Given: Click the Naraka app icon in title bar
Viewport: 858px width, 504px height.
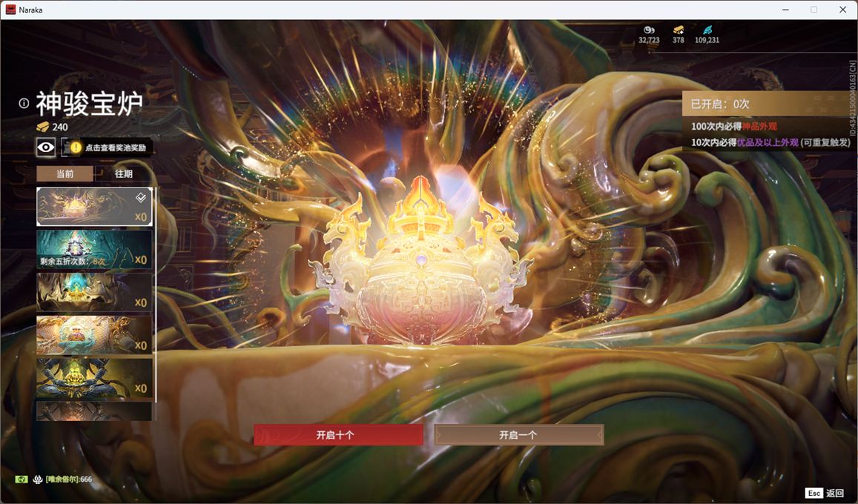Looking at the screenshot, I should pyautogui.click(x=10, y=10).
